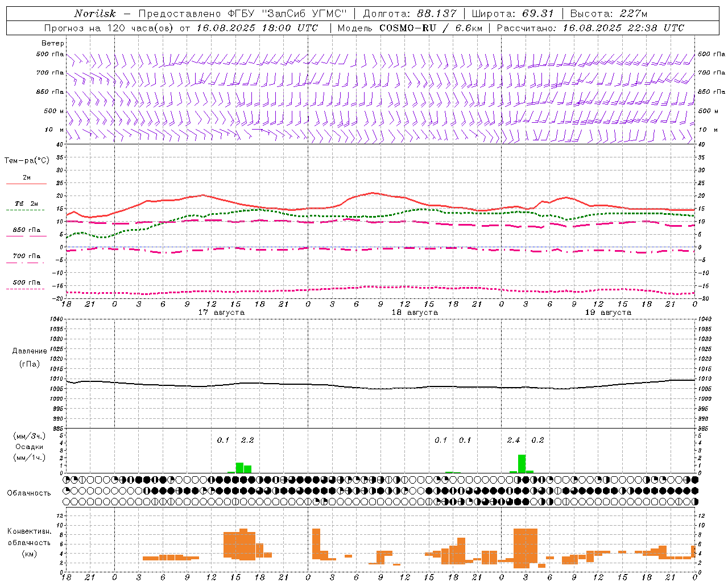Click the 'Модель COSMO-RU / 6.6км' label
Screen dimensions: 728x582
pos(409,28)
